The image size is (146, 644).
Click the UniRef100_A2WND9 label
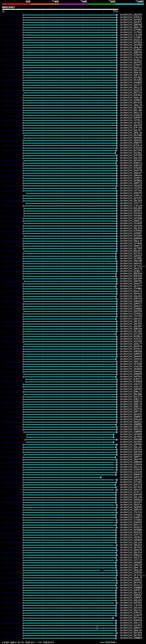[x=131, y=588]
